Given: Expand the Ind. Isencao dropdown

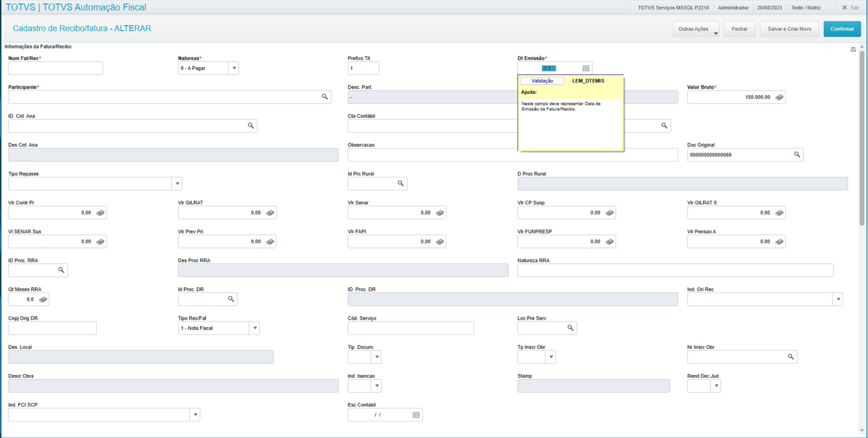Looking at the screenshot, I should pos(376,386).
